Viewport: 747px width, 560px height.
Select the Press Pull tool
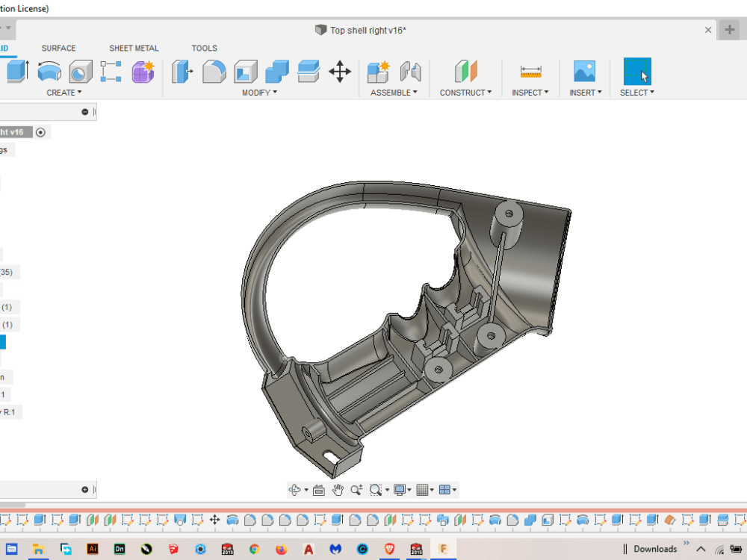182,72
